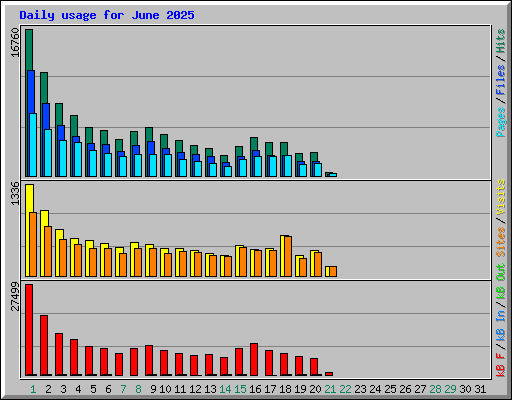
Task: Click green day 21 label on the x-axis
Action: click(x=330, y=389)
